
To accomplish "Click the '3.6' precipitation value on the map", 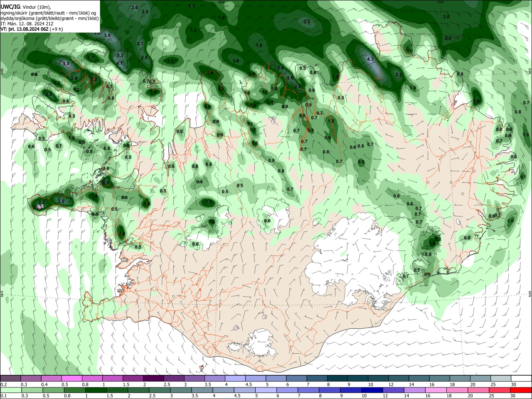I will tap(107, 35).
